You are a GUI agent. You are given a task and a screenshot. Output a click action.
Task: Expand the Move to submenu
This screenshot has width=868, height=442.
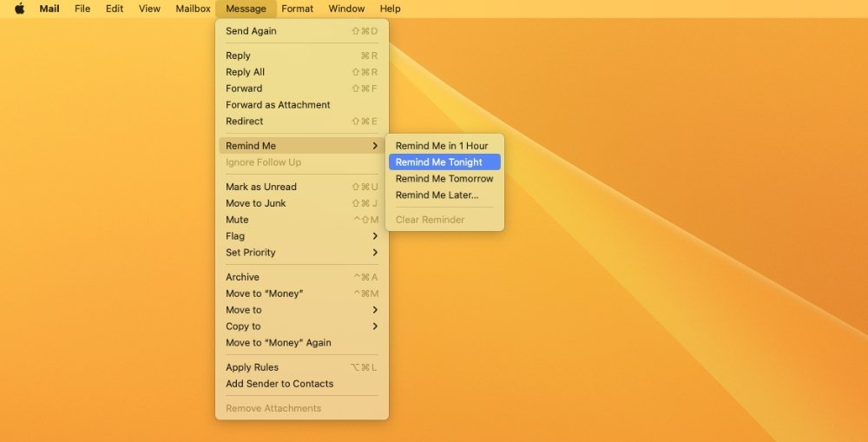[302, 310]
